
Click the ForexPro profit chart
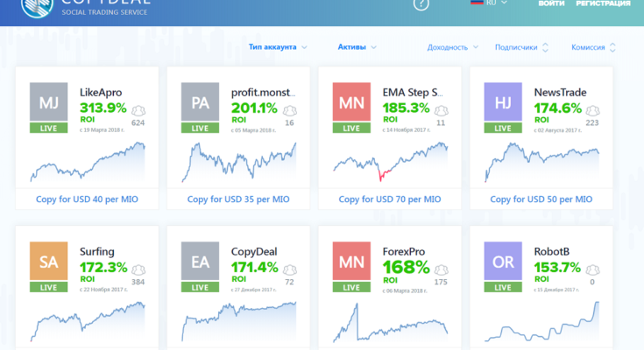[389, 323]
